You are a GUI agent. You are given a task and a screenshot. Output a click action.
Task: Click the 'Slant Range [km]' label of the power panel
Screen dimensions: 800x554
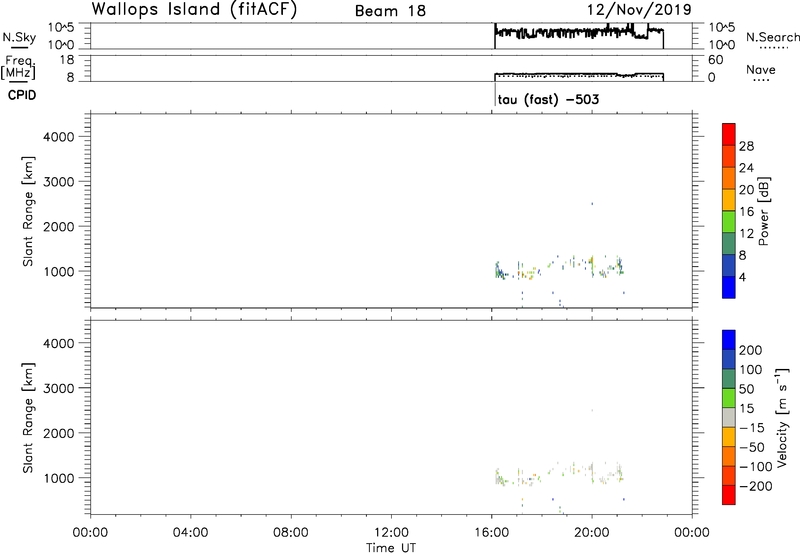28,211
